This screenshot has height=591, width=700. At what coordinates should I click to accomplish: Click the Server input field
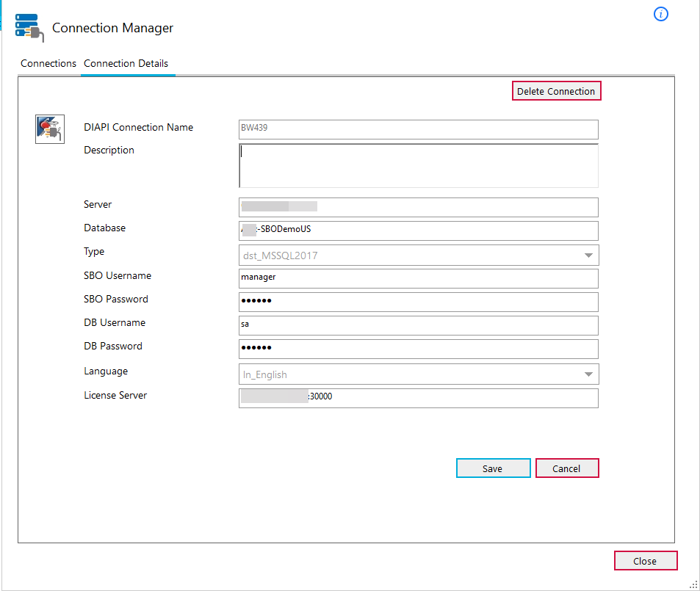pyautogui.click(x=419, y=207)
